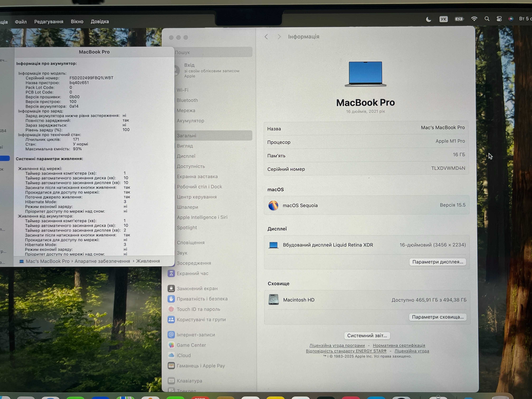Click the Macintosh HD drive icon
This screenshot has width=532, height=399.
click(274, 299)
